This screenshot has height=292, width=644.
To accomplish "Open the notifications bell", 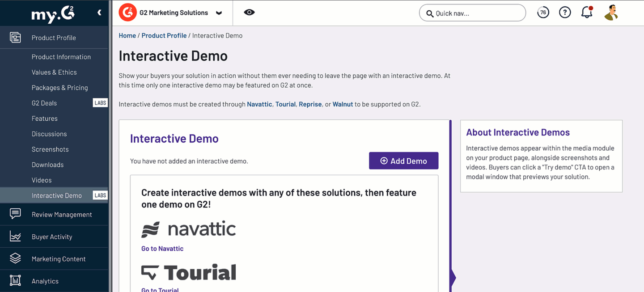I will [x=587, y=13].
